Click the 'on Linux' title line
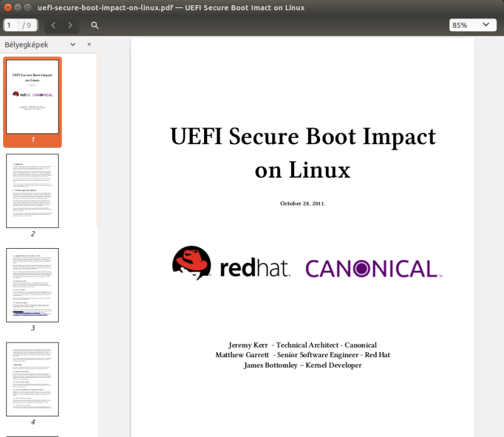The image size is (504, 437). tap(303, 169)
